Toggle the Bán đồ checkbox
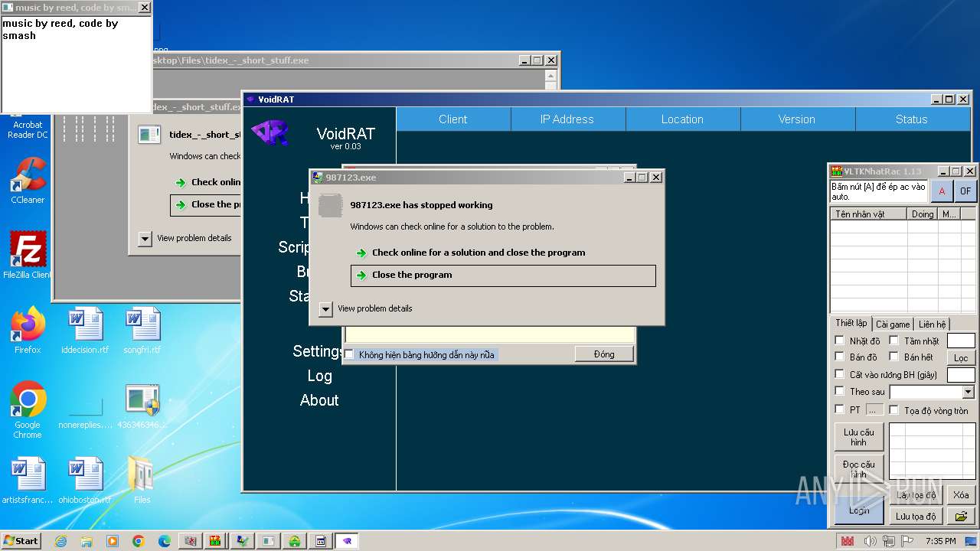This screenshot has height=551, width=980. (x=839, y=357)
